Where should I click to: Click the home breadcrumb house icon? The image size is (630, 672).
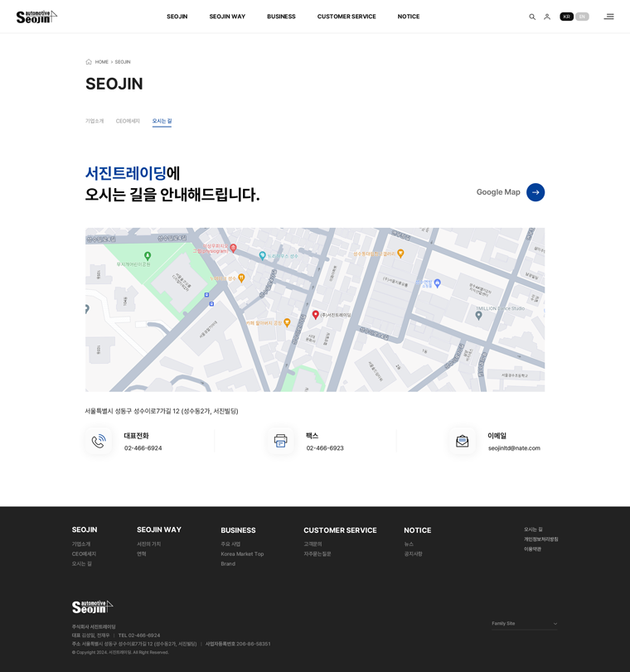89,61
